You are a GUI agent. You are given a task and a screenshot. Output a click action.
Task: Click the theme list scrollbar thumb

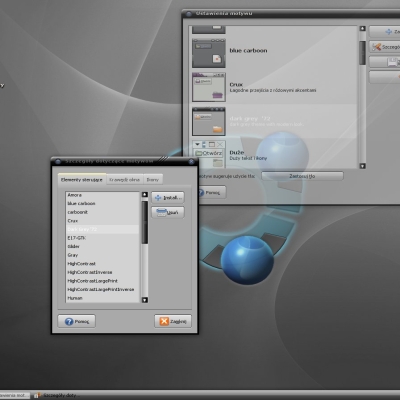(363, 53)
